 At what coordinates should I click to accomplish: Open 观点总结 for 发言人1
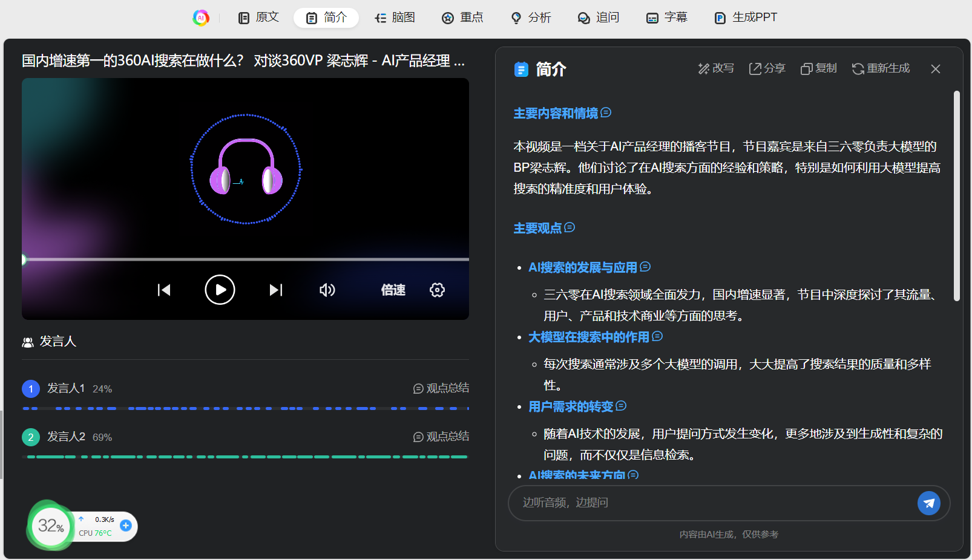pos(441,388)
